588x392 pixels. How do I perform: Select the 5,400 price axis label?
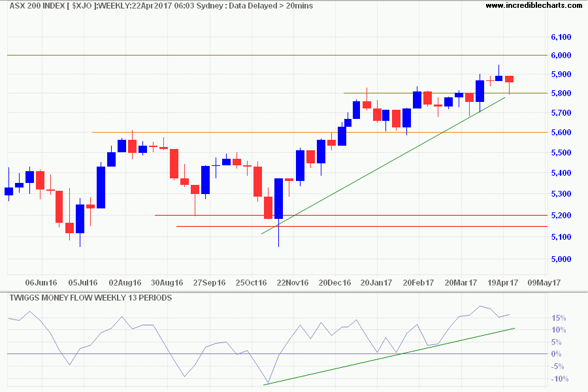(x=561, y=173)
